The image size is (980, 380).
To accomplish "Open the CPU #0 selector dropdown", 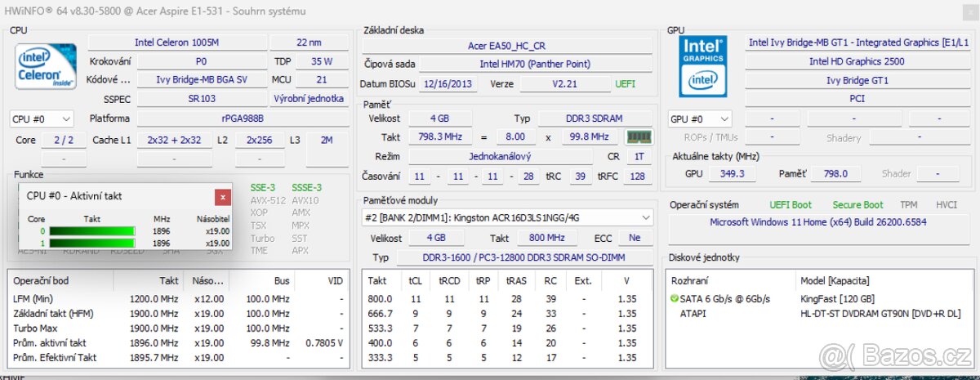I will [41, 119].
